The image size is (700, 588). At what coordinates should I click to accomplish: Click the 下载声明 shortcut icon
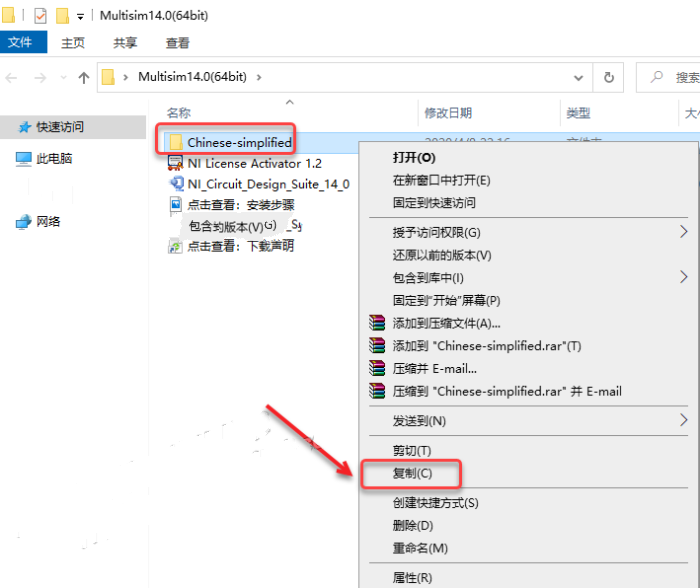pos(175,246)
